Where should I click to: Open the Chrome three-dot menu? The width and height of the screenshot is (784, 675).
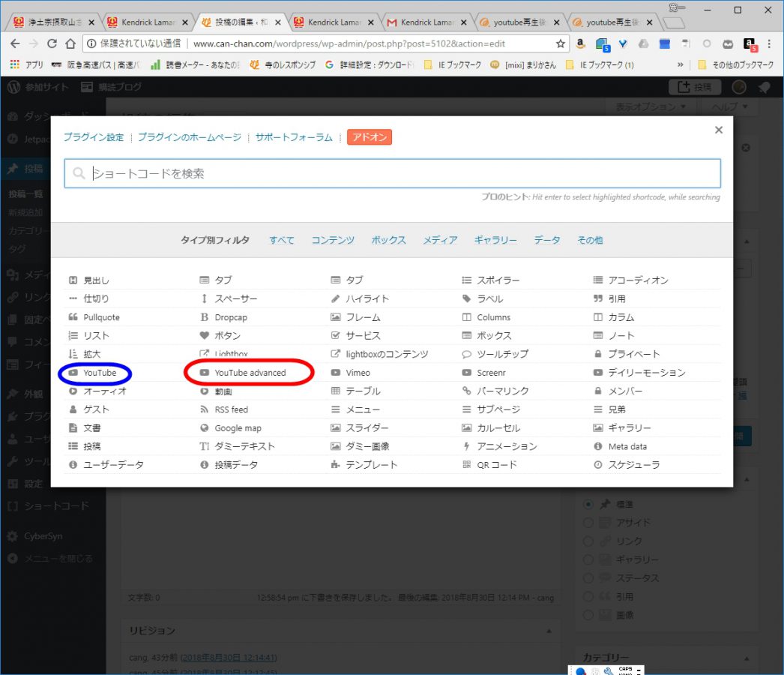click(769, 43)
